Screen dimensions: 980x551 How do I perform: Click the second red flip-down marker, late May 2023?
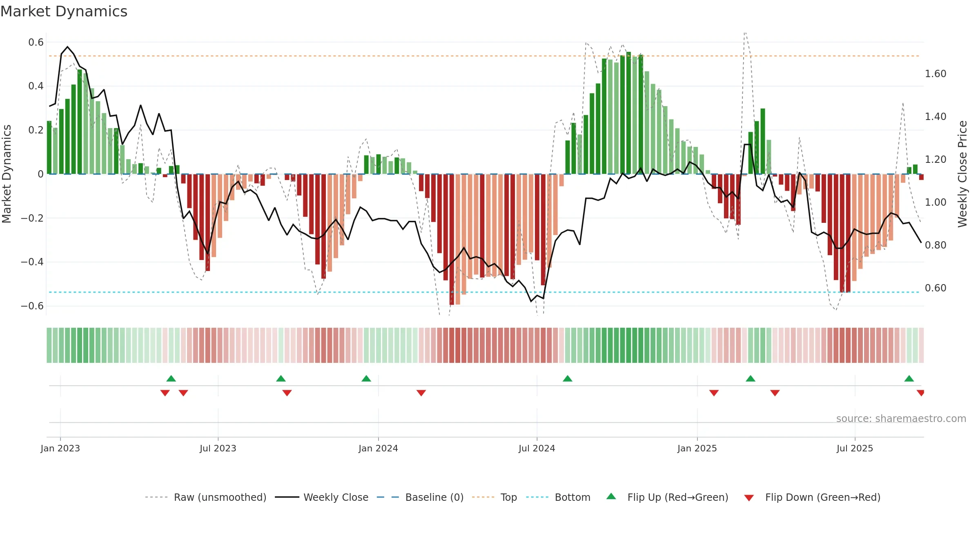click(x=183, y=393)
